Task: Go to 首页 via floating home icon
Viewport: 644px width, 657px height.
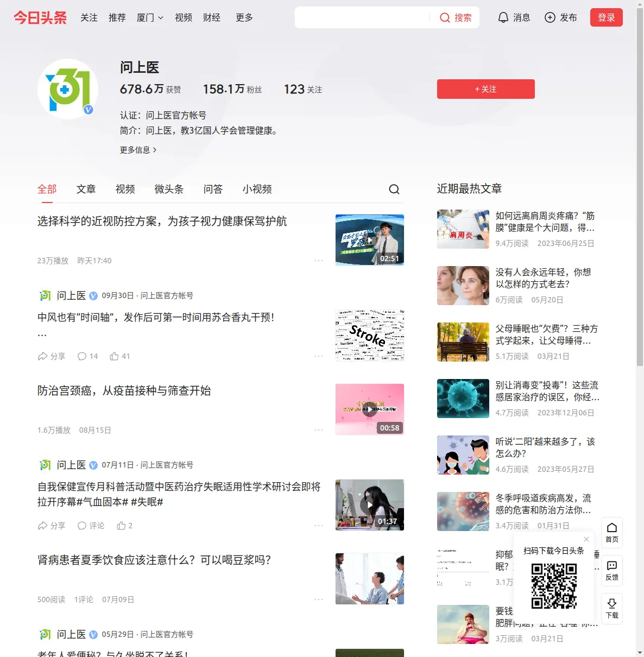Action: click(x=612, y=532)
